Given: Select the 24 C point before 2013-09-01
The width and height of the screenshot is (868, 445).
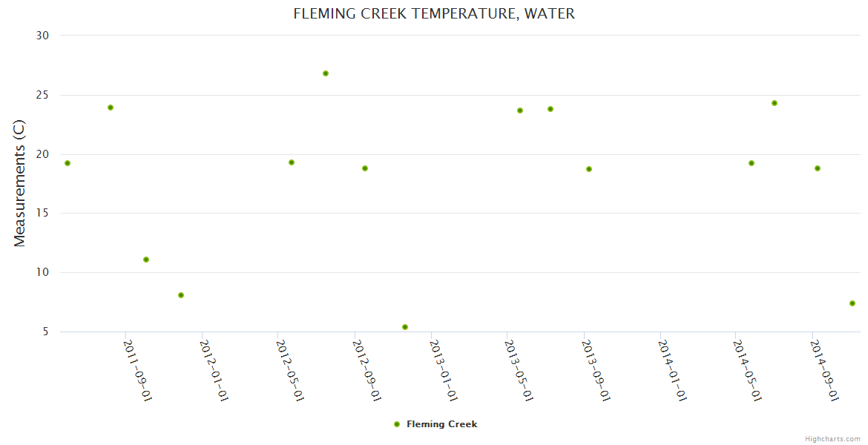Looking at the screenshot, I should point(550,109).
